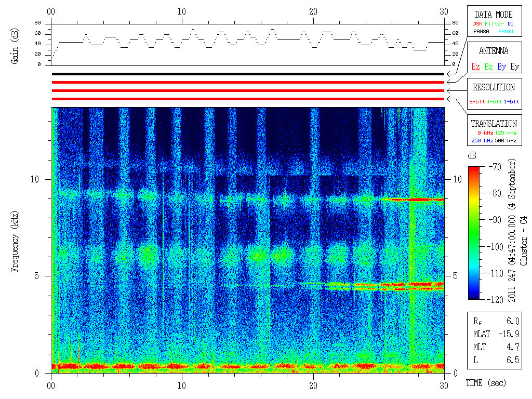Click the green 125 kHz translation label
Screen dimensions: 532x399
click(506, 132)
